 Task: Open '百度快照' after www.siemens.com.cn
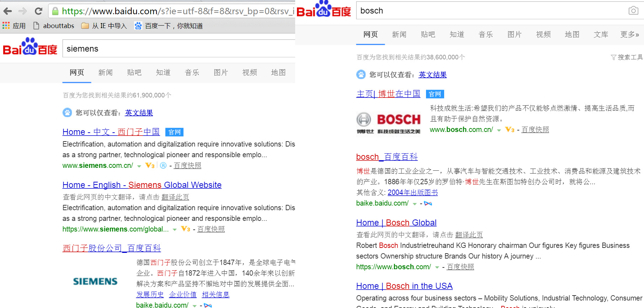tap(187, 166)
